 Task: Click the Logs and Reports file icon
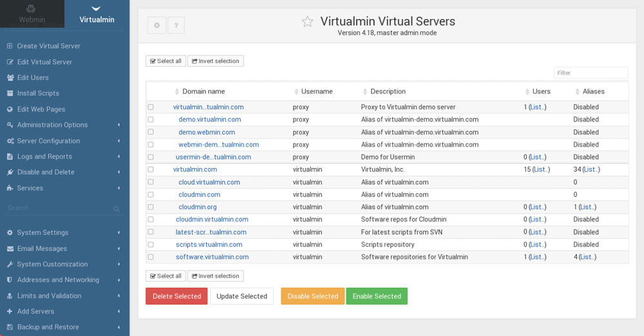tap(10, 156)
